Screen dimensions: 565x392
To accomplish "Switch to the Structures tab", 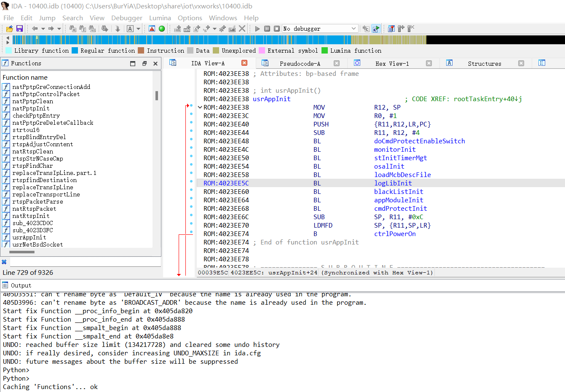I will pos(485,64).
